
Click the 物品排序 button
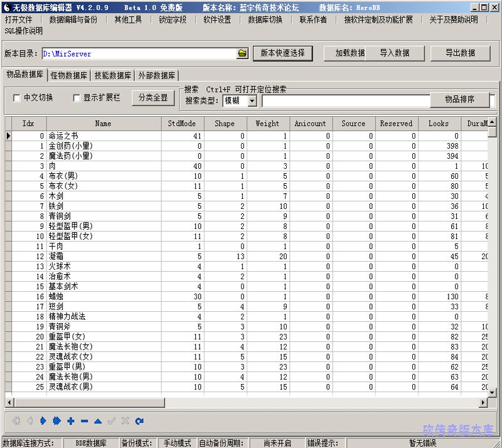459,99
